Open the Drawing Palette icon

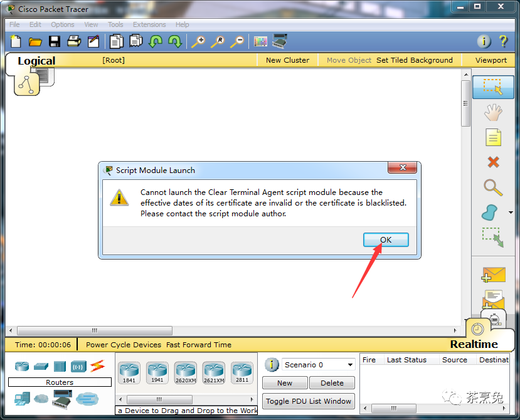[260, 42]
